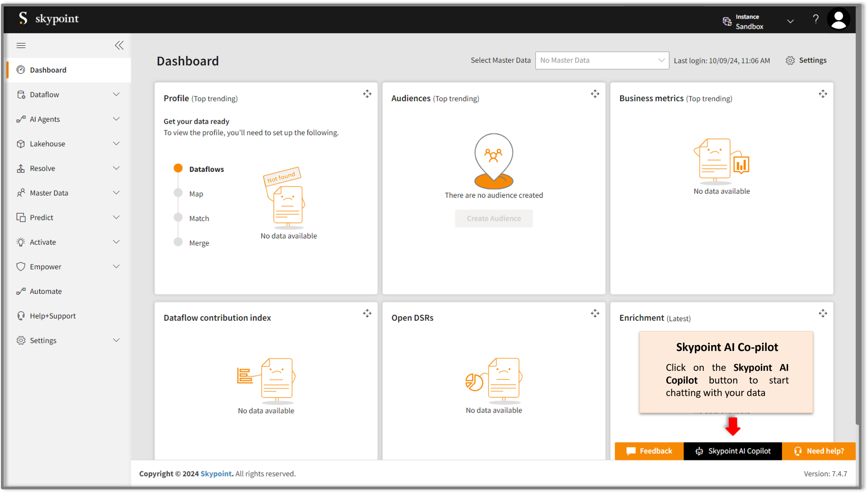The image size is (868, 493).
Task: Select the Map step indicator
Action: [178, 193]
